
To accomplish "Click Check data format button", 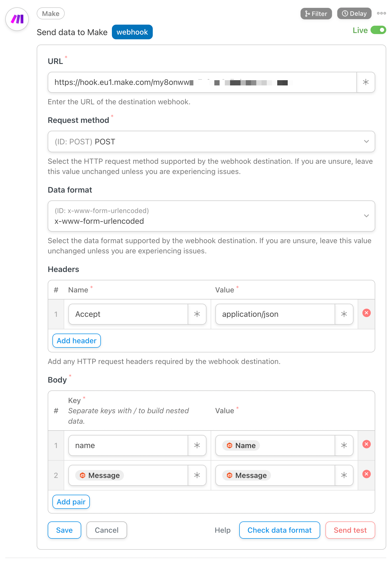I will pos(280,530).
